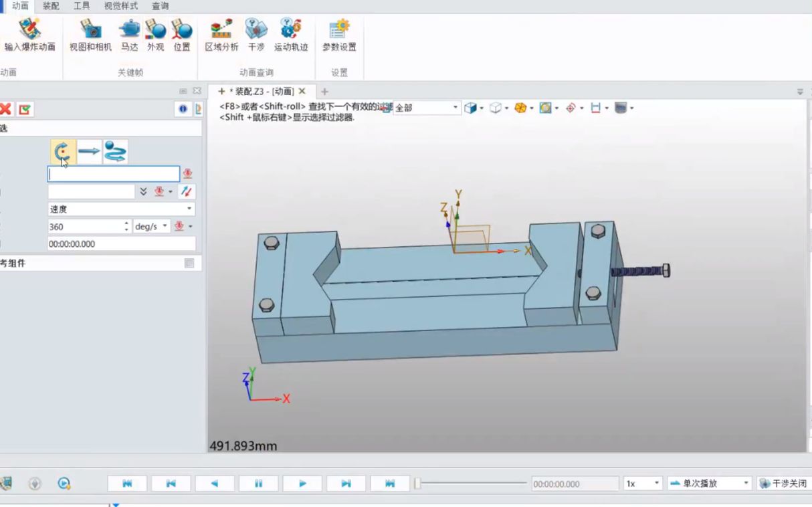Switch to the 装配 ribbon tab
Viewport: 812px width, 507px height.
[51, 7]
